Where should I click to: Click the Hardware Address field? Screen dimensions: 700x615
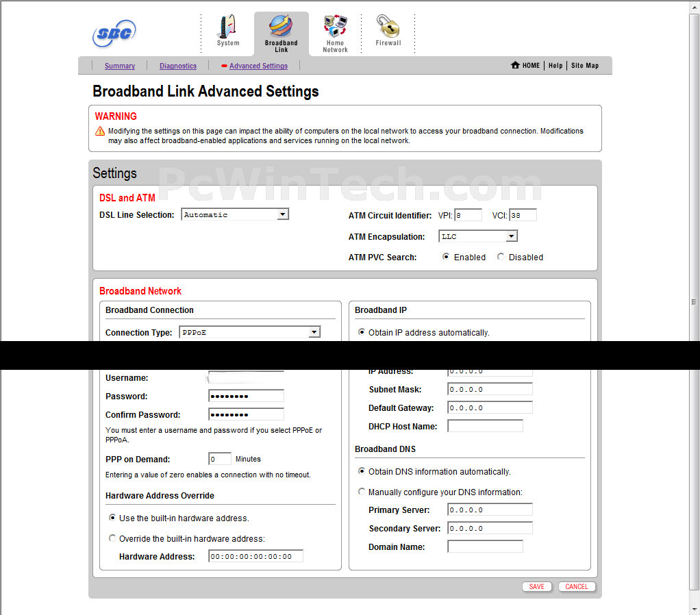(255, 556)
